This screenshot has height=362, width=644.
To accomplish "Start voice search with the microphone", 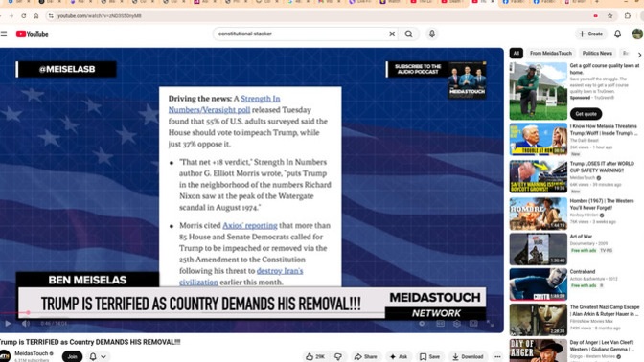I will [x=432, y=34].
